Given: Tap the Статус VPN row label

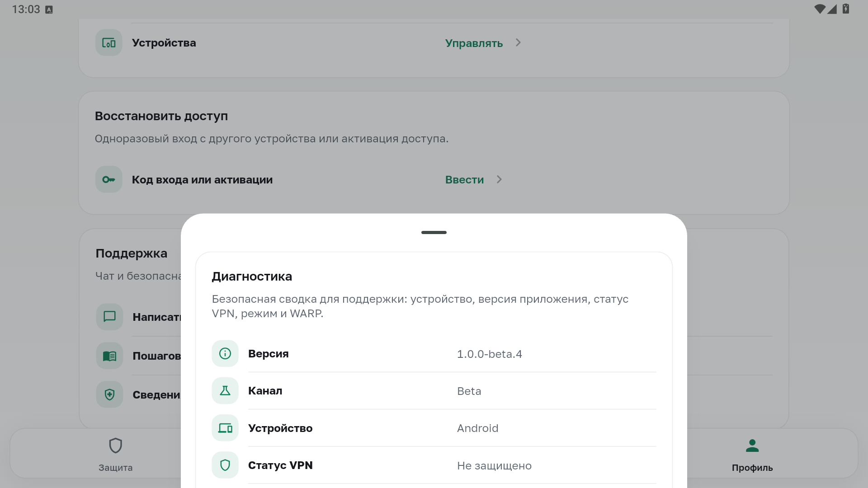Looking at the screenshot, I should coord(280,465).
